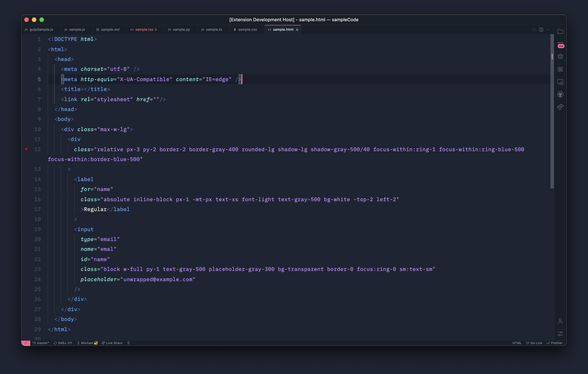The image size is (588, 374).
Task: Click the master branch in status bar
Action: point(41,343)
